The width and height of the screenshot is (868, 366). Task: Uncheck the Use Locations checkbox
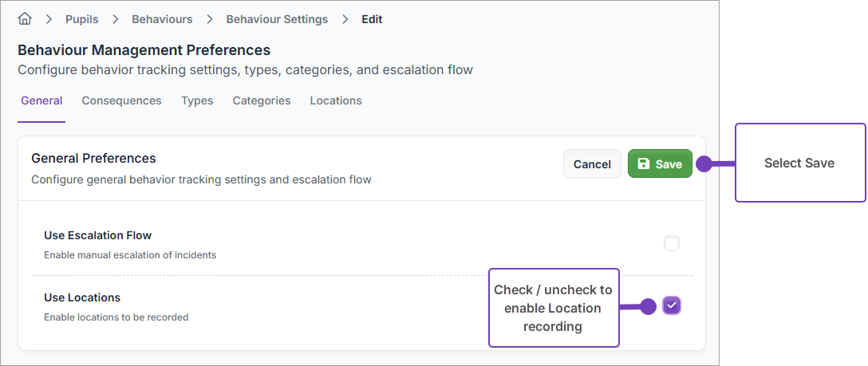click(672, 305)
